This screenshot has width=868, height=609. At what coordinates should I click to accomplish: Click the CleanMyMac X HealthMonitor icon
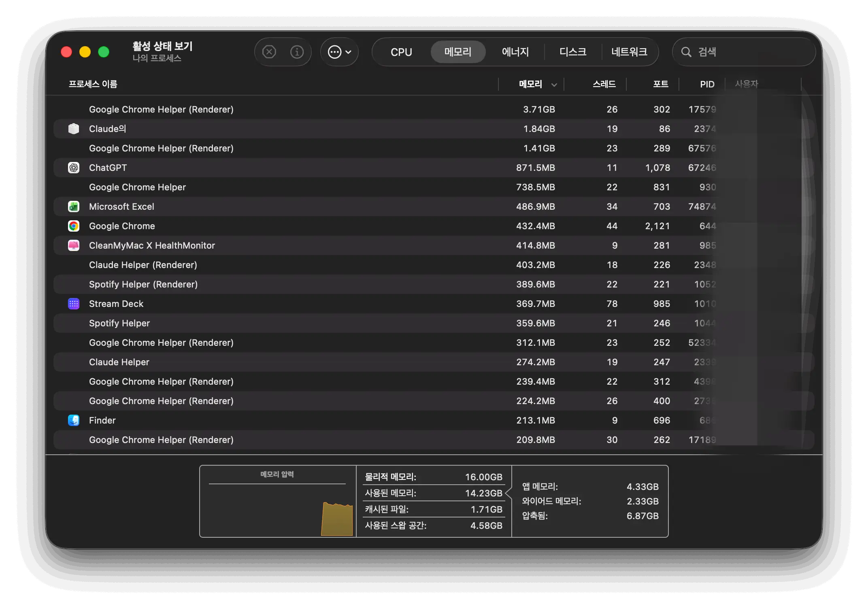click(x=74, y=245)
